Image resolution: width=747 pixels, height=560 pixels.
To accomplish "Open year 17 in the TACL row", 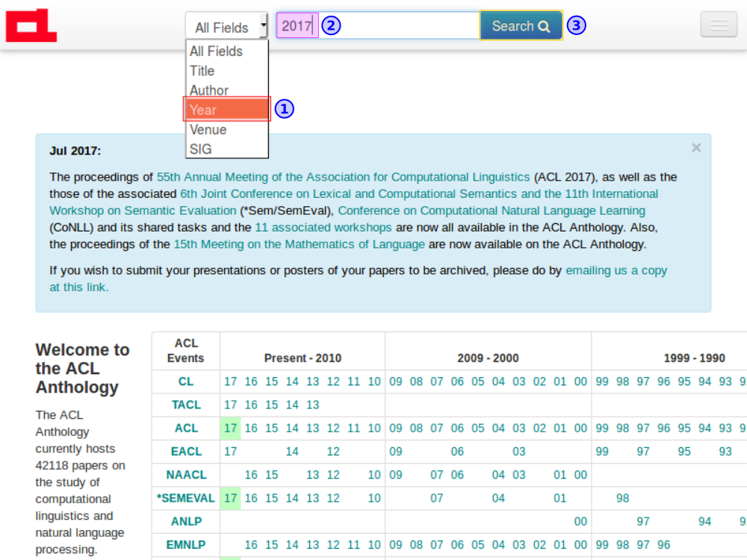I will point(231,405).
